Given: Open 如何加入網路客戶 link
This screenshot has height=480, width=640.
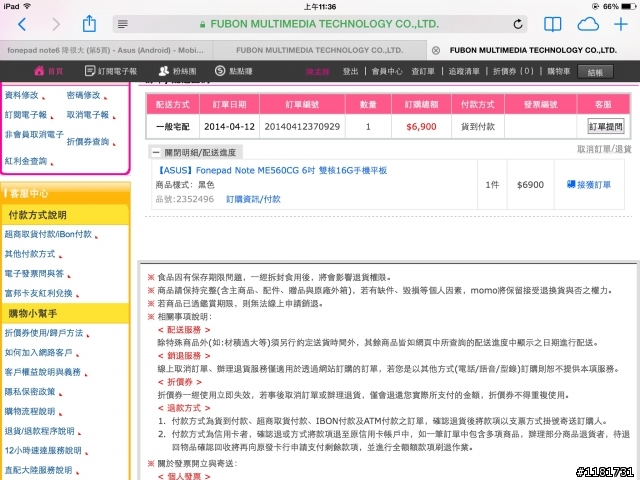Looking at the screenshot, I should pos(38,353).
